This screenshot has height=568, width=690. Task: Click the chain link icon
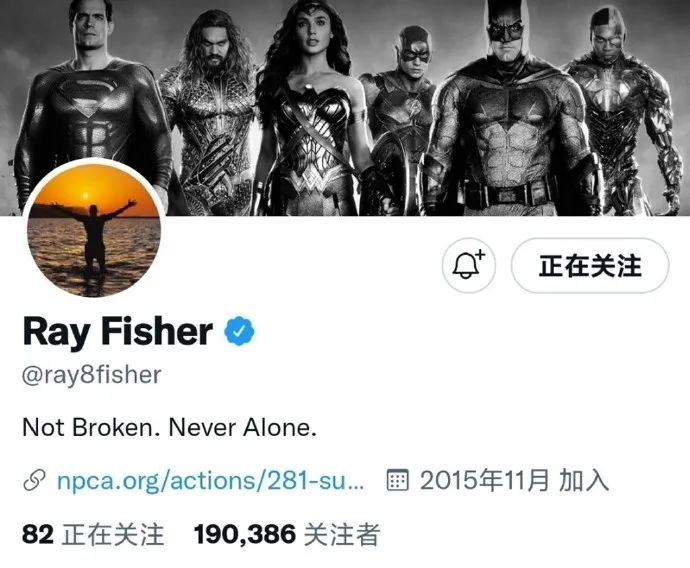click(x=34, y=480)
